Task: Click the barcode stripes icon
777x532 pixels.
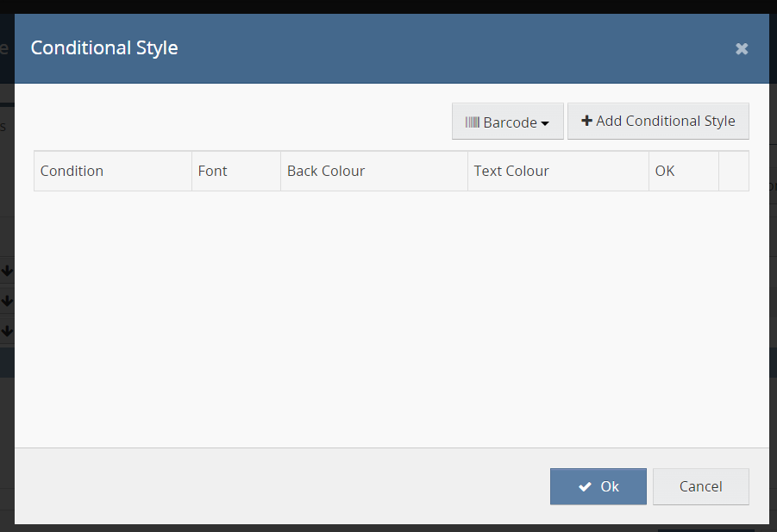Action: pos(472,122)
